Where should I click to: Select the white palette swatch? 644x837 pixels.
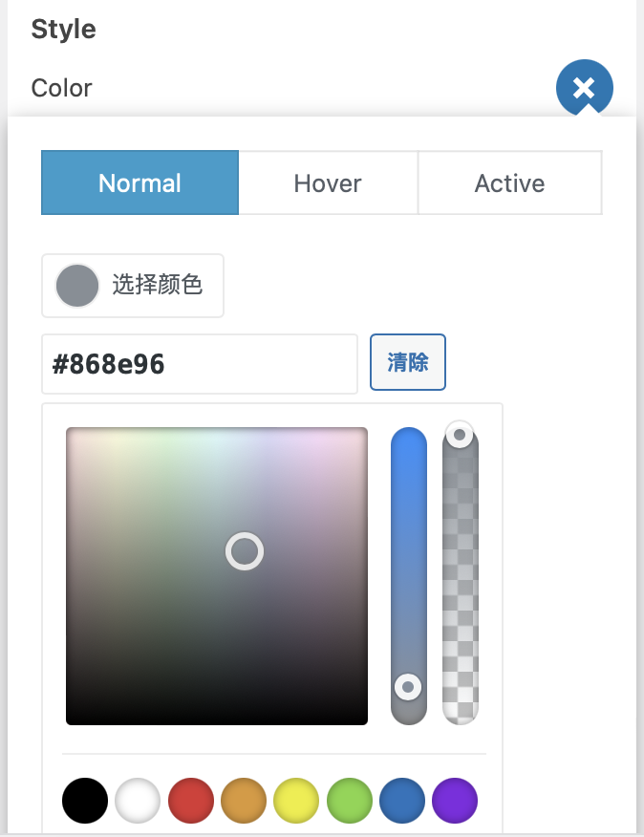[x=138, y=801]
